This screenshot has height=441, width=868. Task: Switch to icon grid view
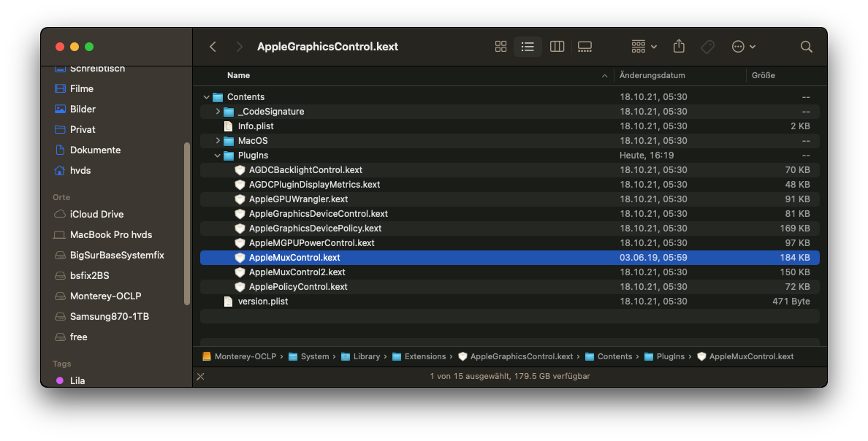coord(500,47)
